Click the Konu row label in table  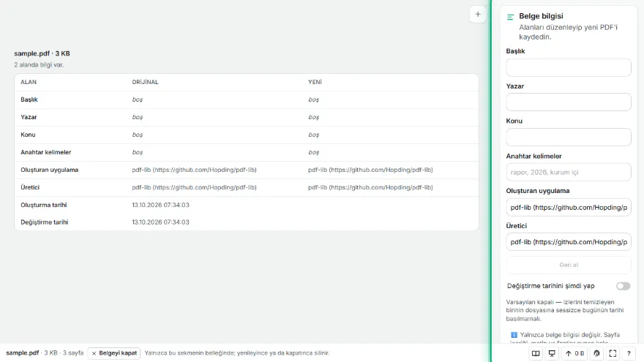point(28,135)
